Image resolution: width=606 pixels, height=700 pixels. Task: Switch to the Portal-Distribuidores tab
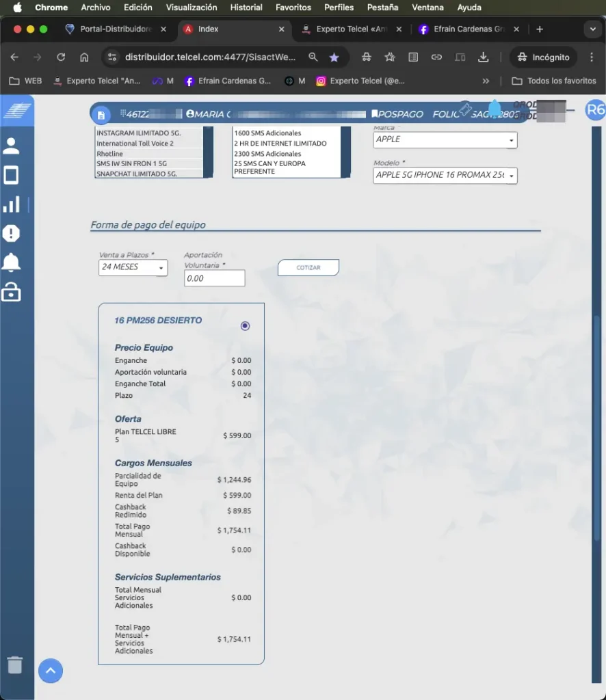click(x=116, y=29)
